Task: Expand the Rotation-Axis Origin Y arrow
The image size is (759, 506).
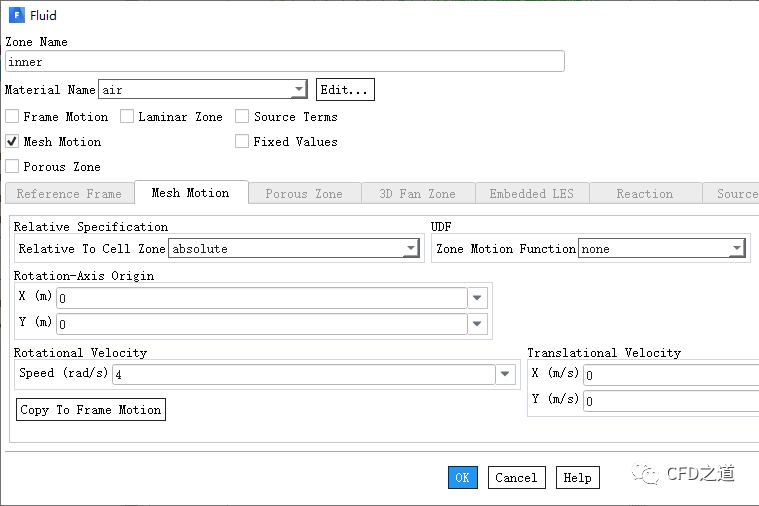Action: (478, 324)
